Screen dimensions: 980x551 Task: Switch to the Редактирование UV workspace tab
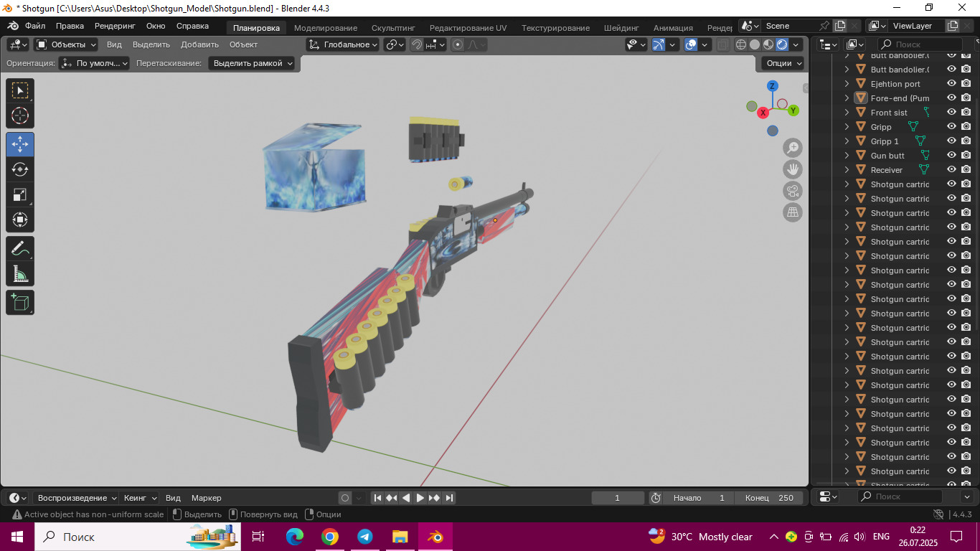(x=468, y=28)
